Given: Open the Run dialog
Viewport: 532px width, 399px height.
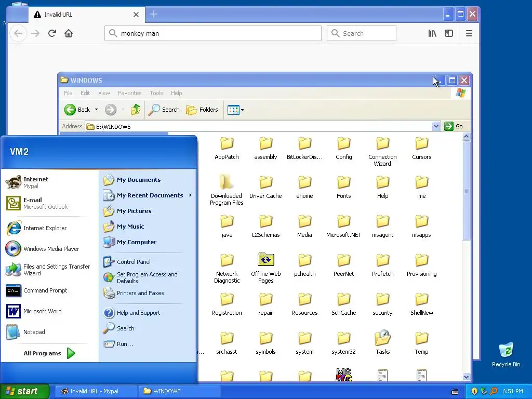Looking at the screenshot, I should [x=148, y=344].
